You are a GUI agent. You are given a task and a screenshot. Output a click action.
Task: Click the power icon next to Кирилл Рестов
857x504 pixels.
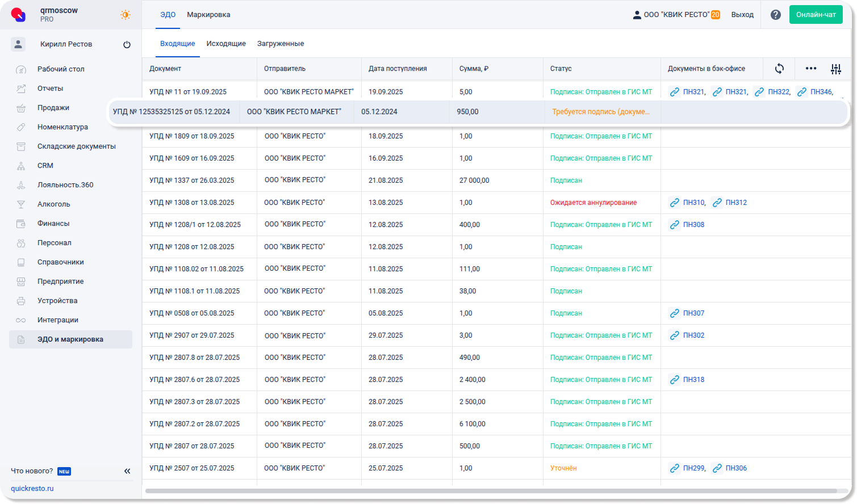pyautogui.click(x=127, y=44)
